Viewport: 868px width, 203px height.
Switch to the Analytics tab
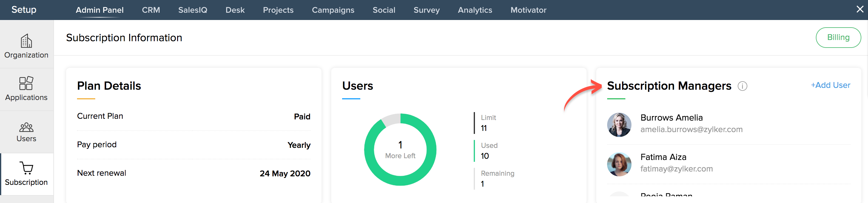pyautogui.click(x=475, y=10)
